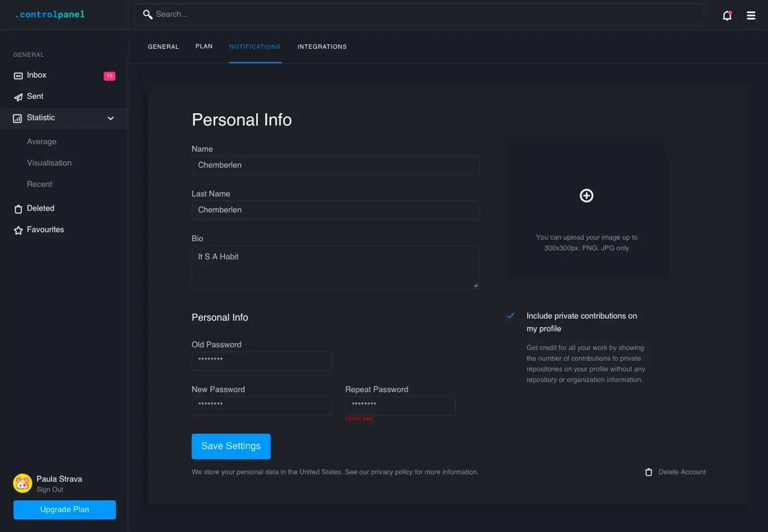Click the Deleted trash icon in sidebar
Image resolution: width=768 pixels, height=532 pixels.
[x=18, y=209]
